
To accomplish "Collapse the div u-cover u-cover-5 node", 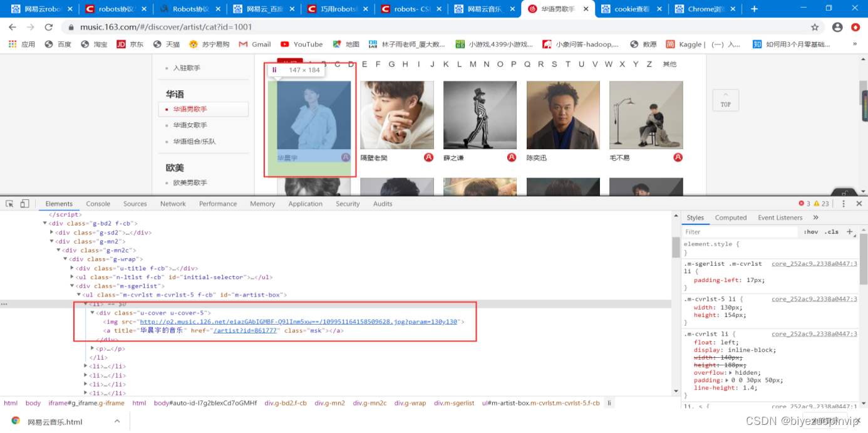I will click(x=93, y=313).
